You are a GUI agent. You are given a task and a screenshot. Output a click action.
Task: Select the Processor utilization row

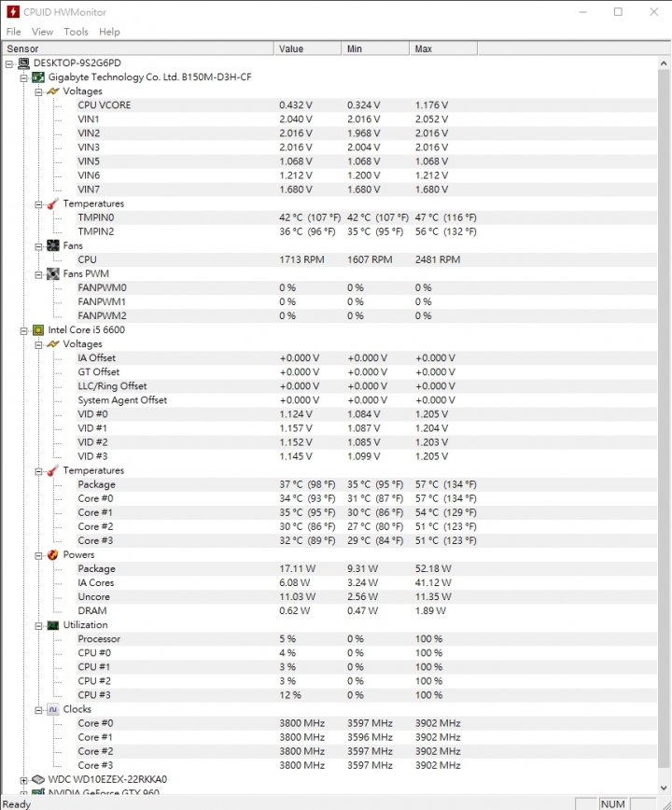[x=367, y=639]
